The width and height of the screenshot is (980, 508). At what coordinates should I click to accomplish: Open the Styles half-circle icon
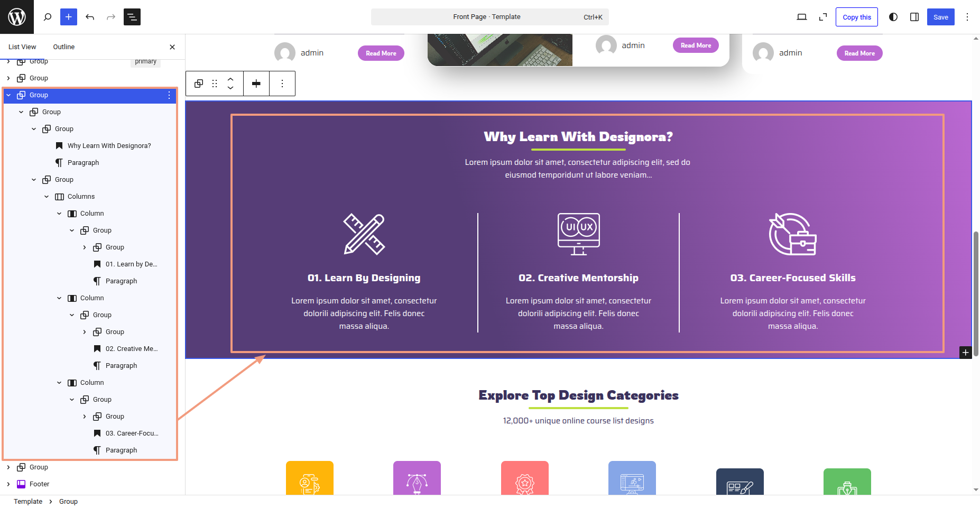(x=893, y=17)
